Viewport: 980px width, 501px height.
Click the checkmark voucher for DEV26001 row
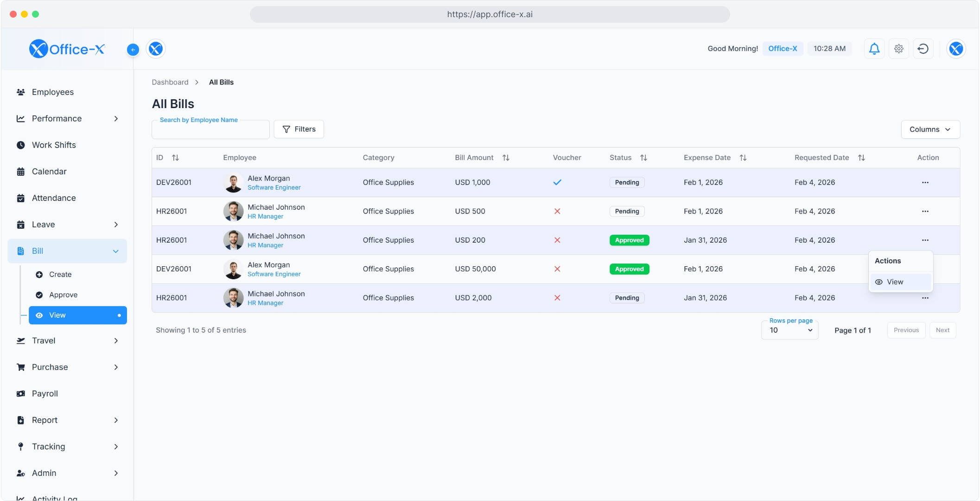557,182
